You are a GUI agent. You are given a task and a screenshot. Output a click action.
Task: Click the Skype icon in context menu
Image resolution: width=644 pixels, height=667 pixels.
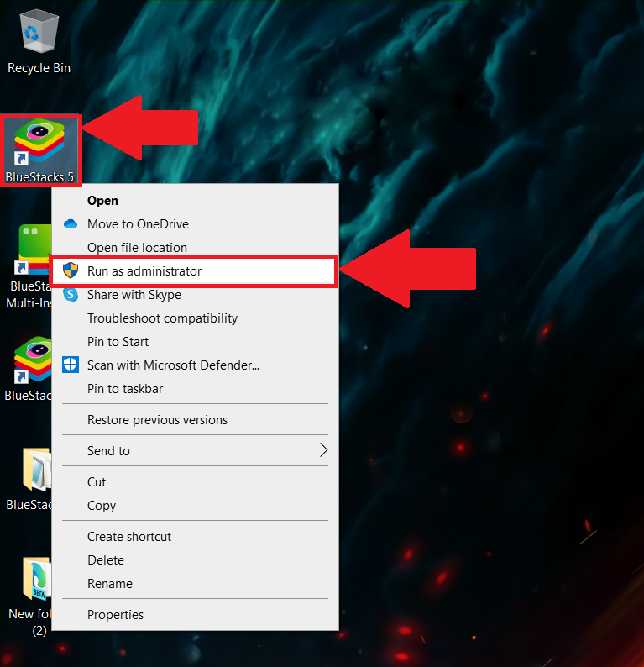[x=71, y=294]
